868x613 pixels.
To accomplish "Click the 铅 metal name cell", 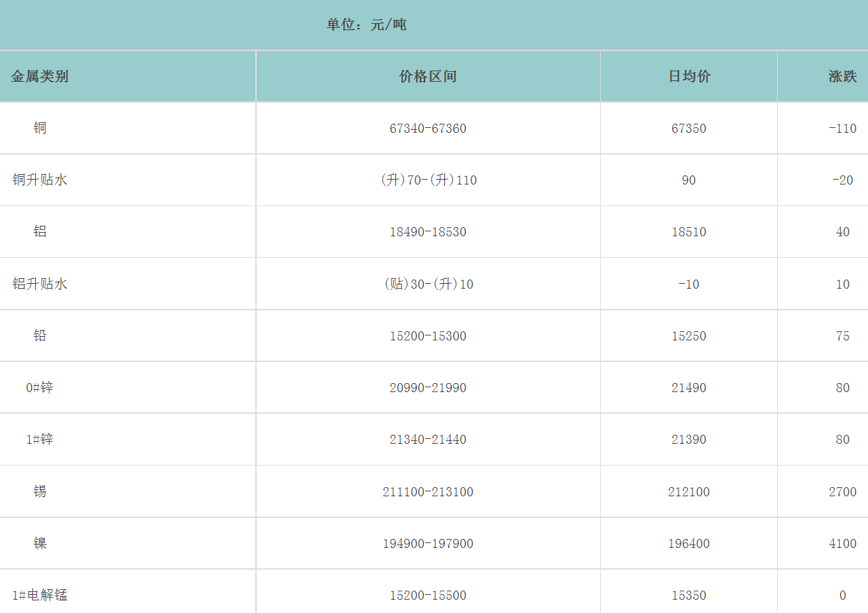I will click(x=40, y=336).
